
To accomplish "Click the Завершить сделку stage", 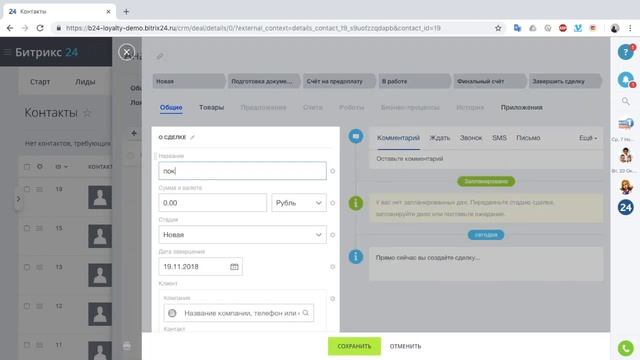I will tap(565, 81).
